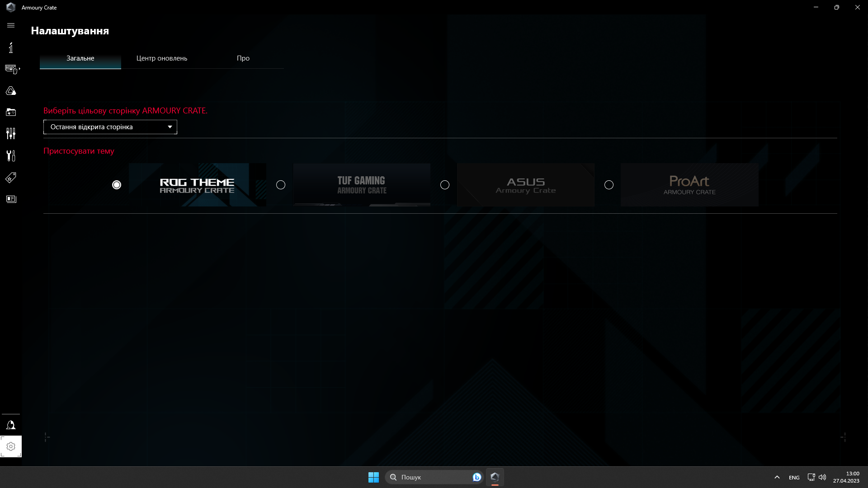This screenshot has width=868, height=488.
Task: Click the ENG language indicator
Action: click(x=794, y=477)
